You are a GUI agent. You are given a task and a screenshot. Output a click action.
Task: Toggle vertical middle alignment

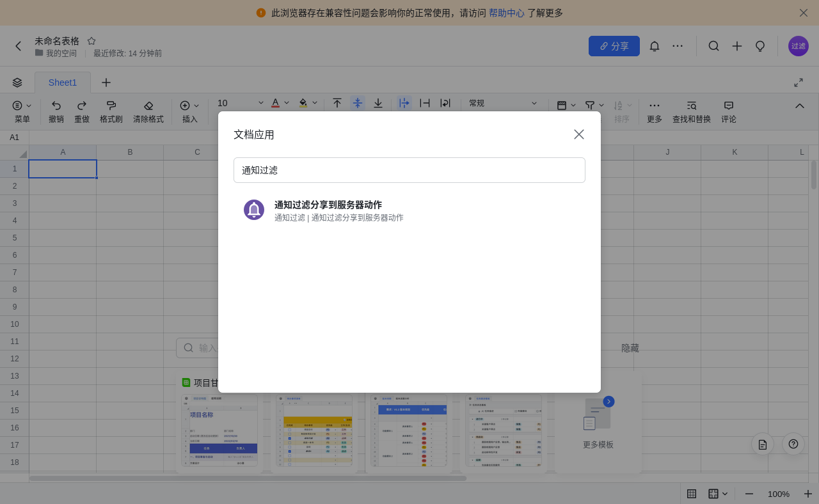358,103
